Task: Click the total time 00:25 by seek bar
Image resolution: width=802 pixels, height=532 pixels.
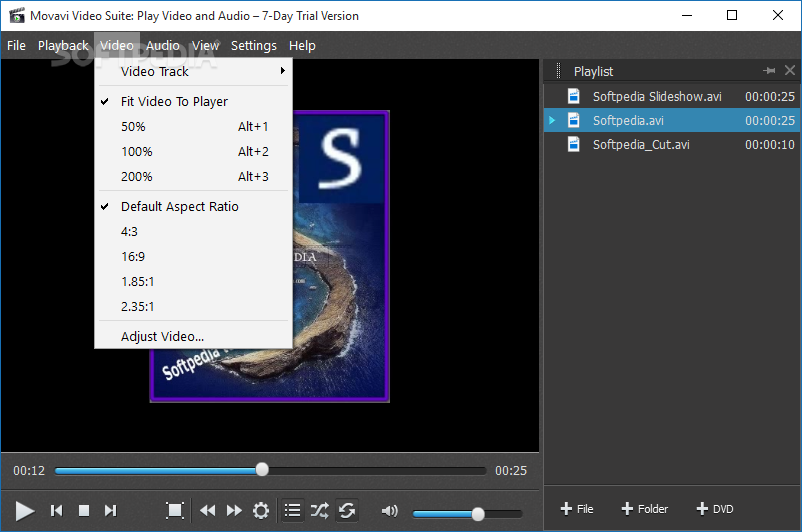Action: point(510,470)
